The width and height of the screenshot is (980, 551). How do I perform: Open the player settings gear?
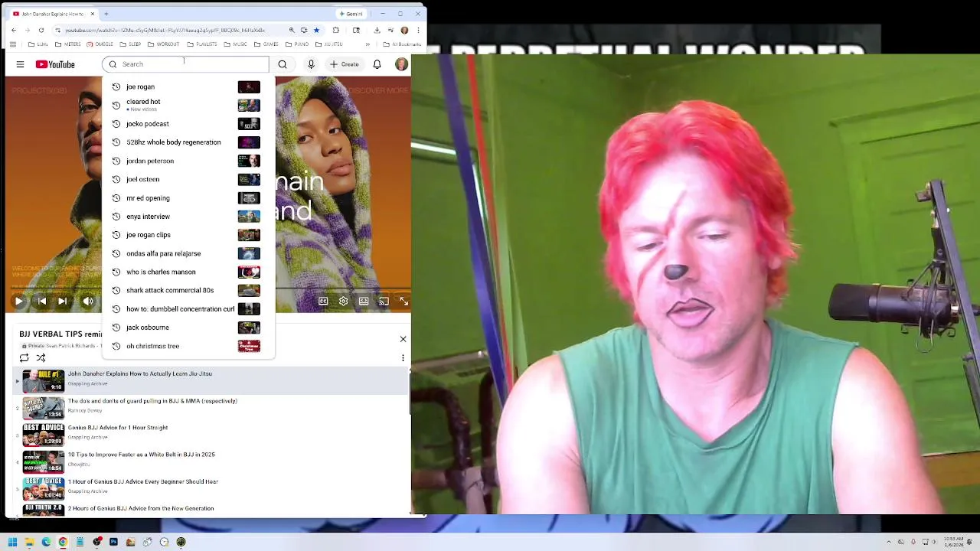coord(343,302)
